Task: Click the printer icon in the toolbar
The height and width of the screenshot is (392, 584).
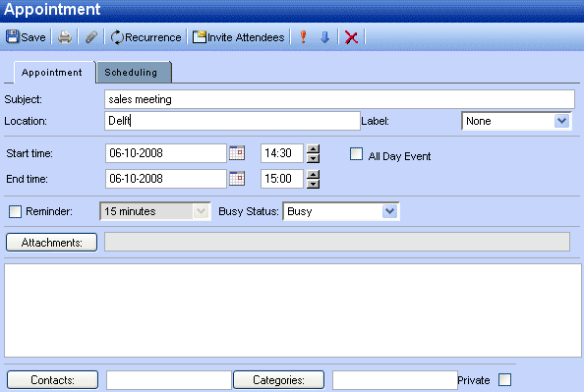Action: (65, 37)
